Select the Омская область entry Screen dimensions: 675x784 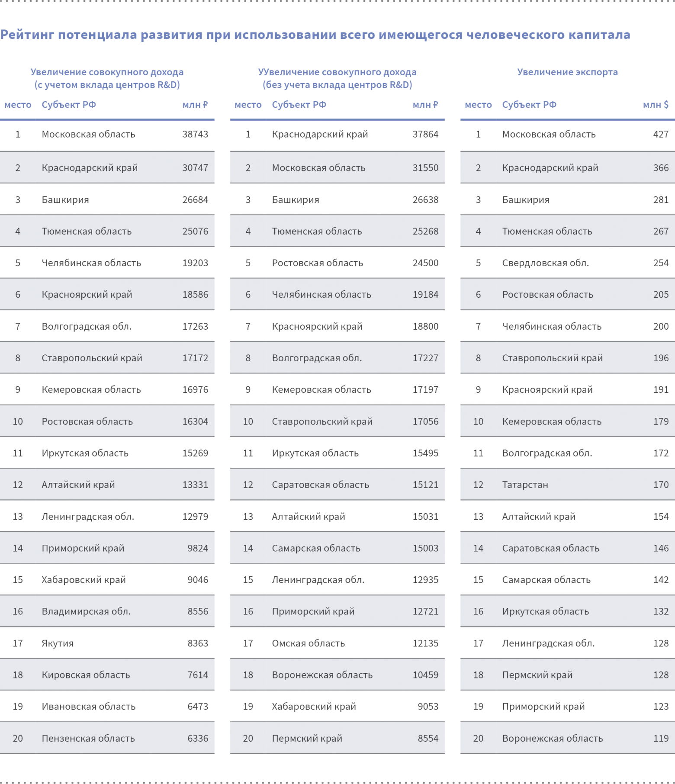click(308, 643)
